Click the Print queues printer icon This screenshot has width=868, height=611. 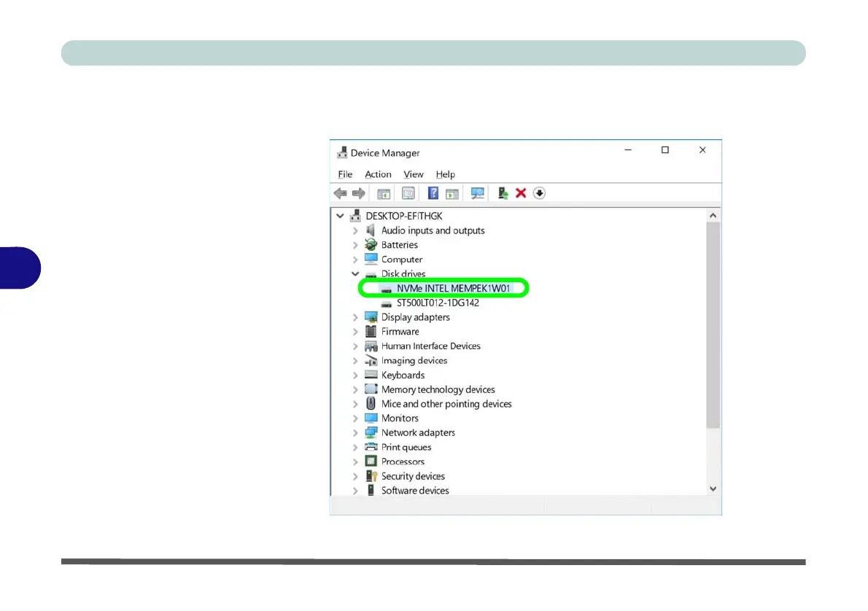click(x=371, y=447)
